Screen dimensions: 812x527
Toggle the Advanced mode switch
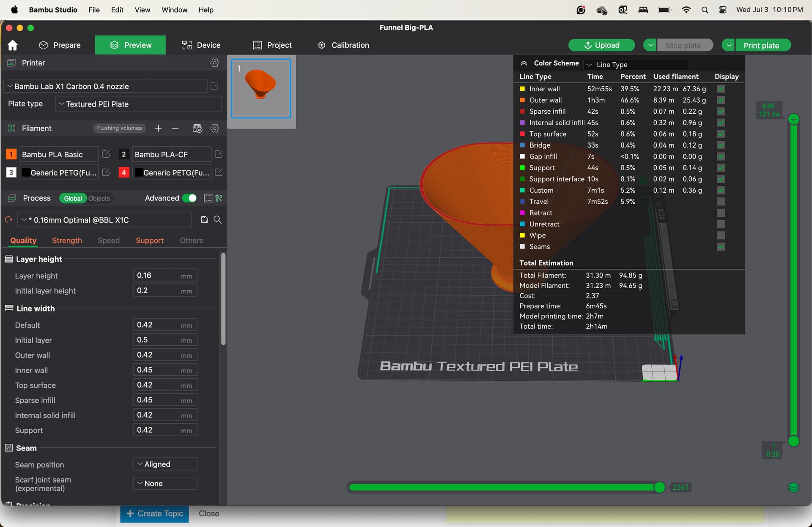coord(189,198)
